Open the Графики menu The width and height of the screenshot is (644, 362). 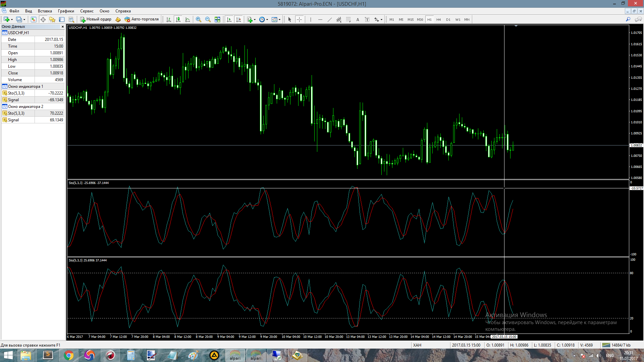(66, 11)
